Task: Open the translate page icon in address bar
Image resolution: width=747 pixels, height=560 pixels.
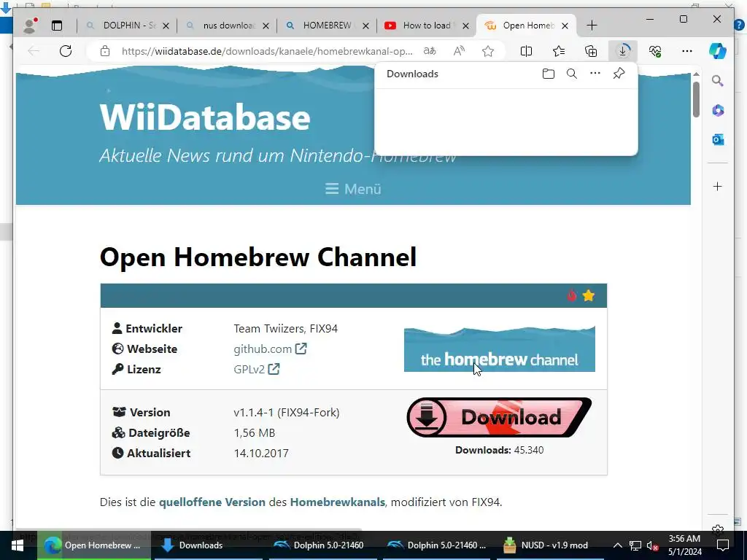Action: (x=430, y=51)
